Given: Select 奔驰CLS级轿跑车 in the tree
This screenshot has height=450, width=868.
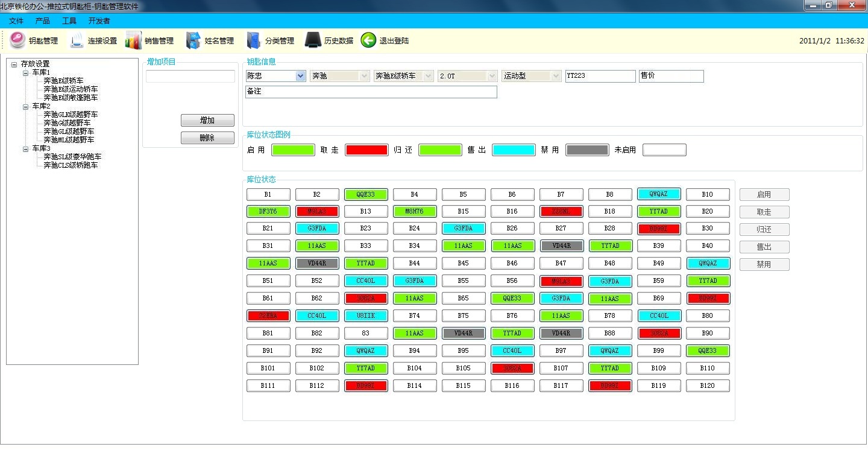Looking at the screenshot, I should [x=71, y=165].
